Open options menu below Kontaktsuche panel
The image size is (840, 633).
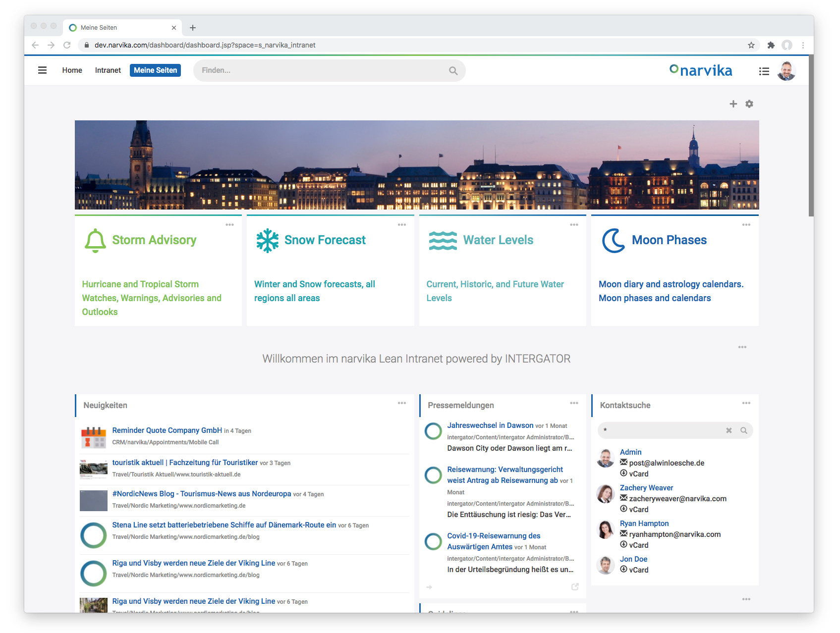pos(746,599)
